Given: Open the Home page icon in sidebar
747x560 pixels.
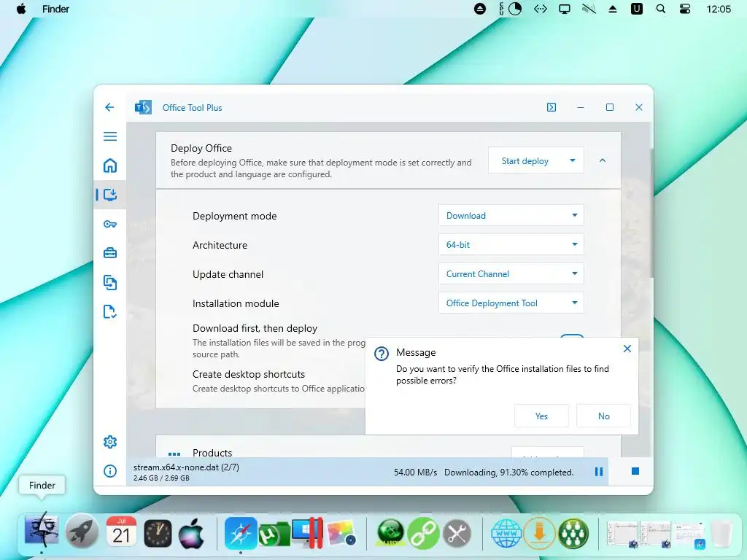Looking at the screenshot, I should (x=110, y=166).
